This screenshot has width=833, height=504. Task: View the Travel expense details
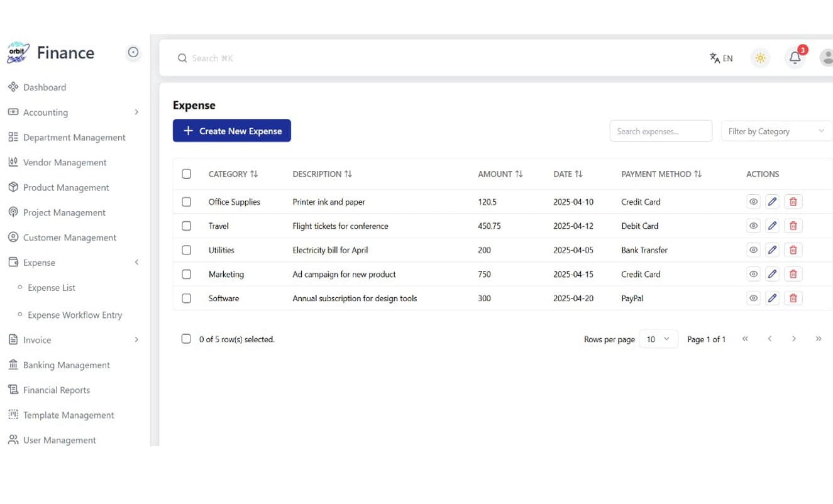(x=753, y=226)
